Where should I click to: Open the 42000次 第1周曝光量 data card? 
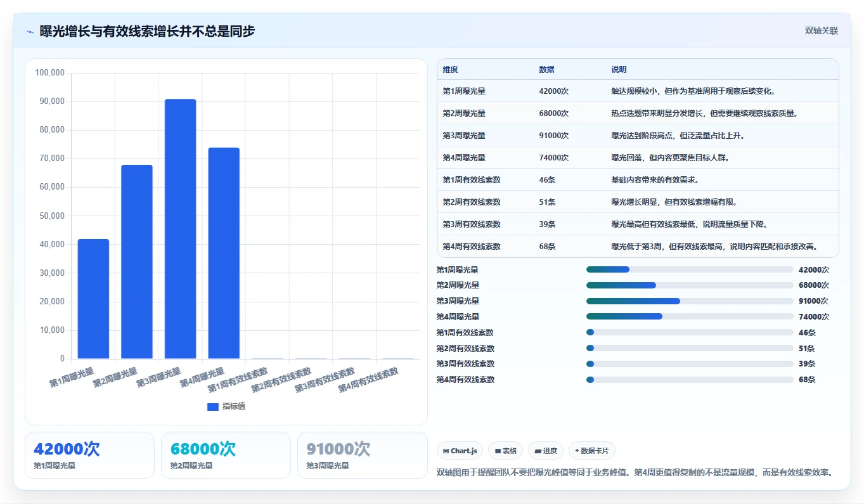point(89,455)
